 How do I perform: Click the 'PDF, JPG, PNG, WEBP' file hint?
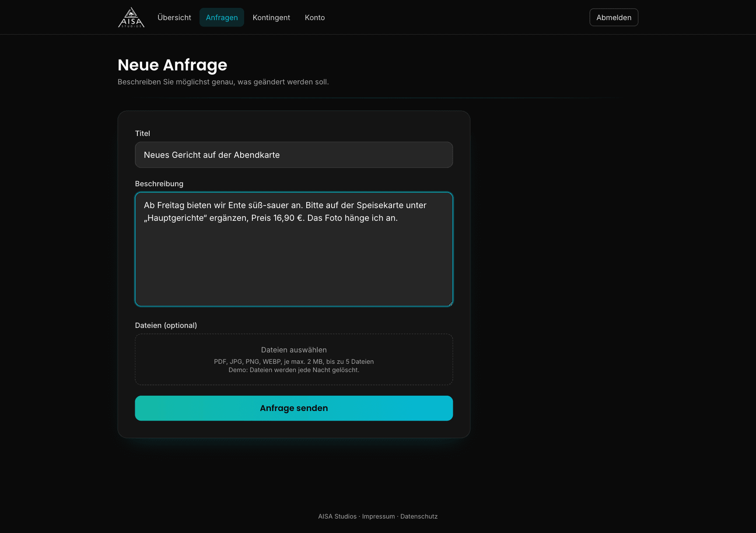click(x=294, y=362)
